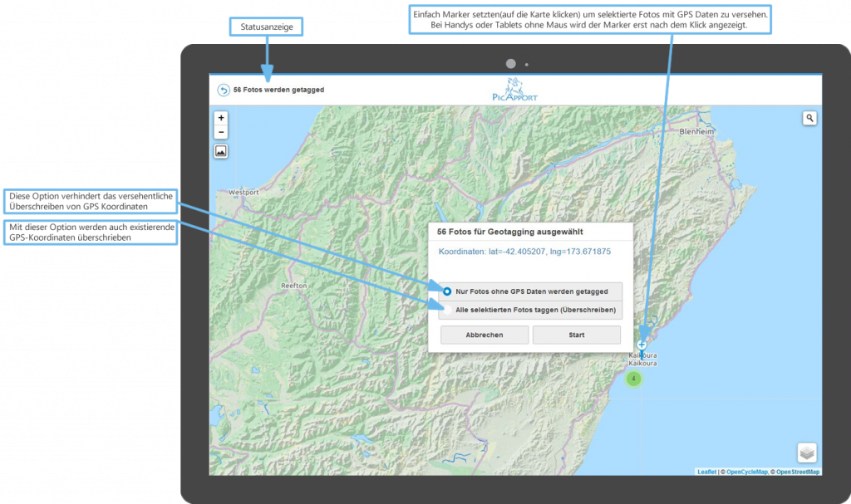Open the OpenStreetMap attribution link
This screenshot has width=851, height=504.
797,472
